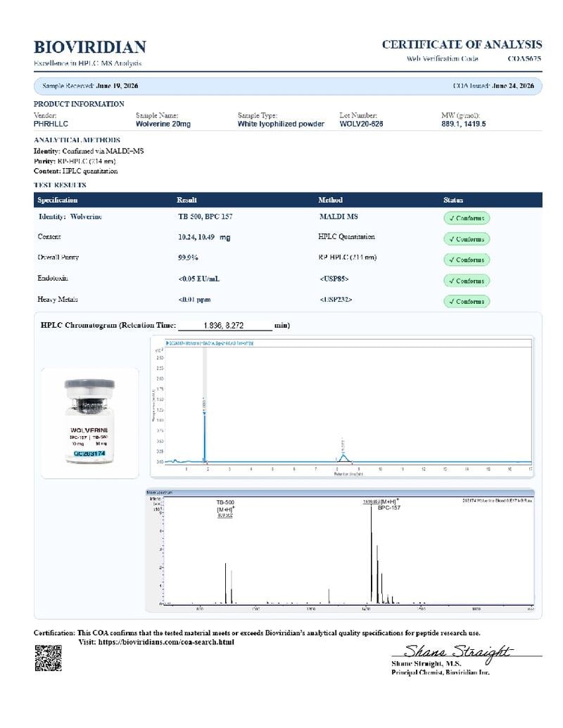This screenshot has width=563, height=728.
Task: Click the small chromatogram peak near 8.3 min
Action: [x=343, y=456]
